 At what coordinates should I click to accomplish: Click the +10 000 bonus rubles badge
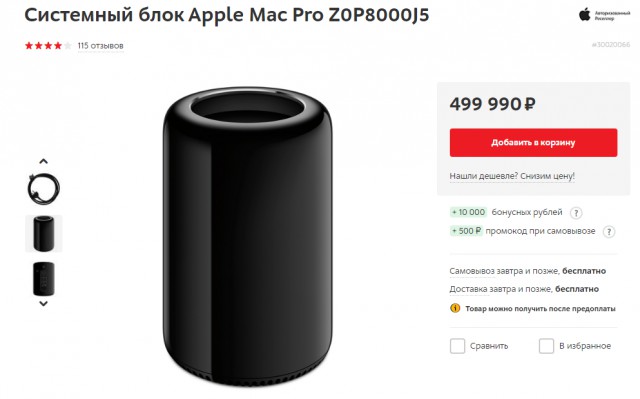coord(468,212)
